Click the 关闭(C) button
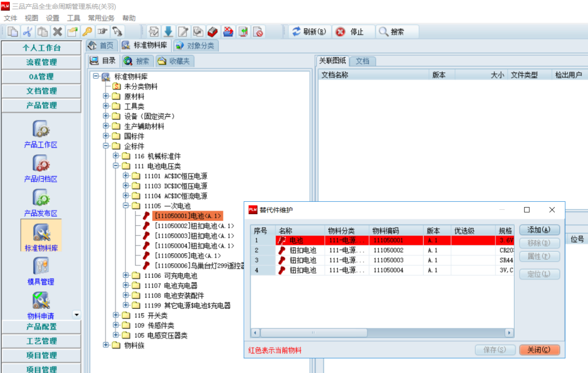Viewport: 588px width, 373px height. pos(539,350)
